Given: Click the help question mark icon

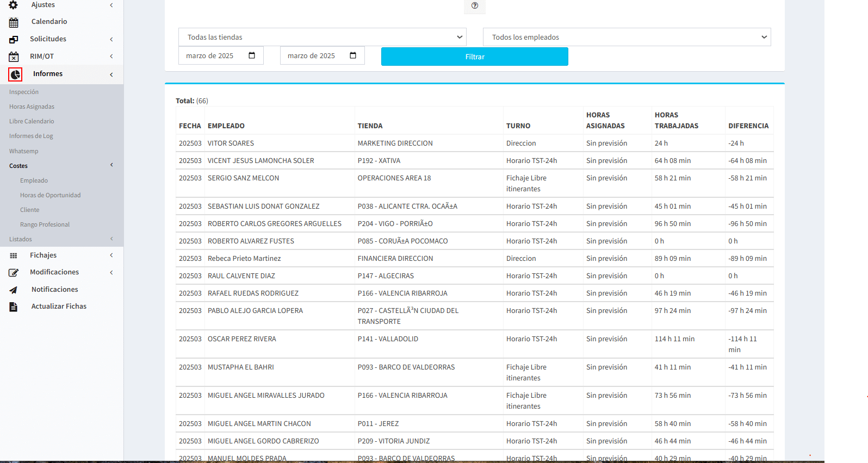Looking at the screenshot, I should (475, 5).
